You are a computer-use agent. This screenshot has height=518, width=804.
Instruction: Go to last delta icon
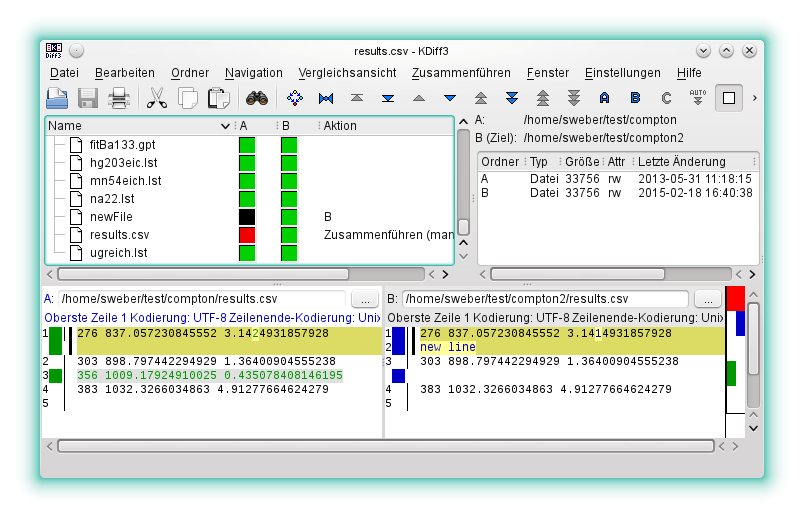click(x=388, y=98)
